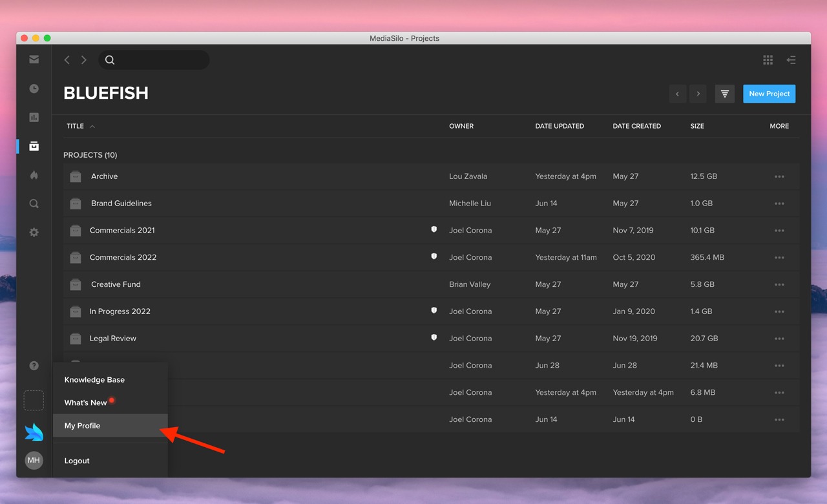Click the MH user avatar
Screen dimensions: 827x504
click(x=34, y=461)
